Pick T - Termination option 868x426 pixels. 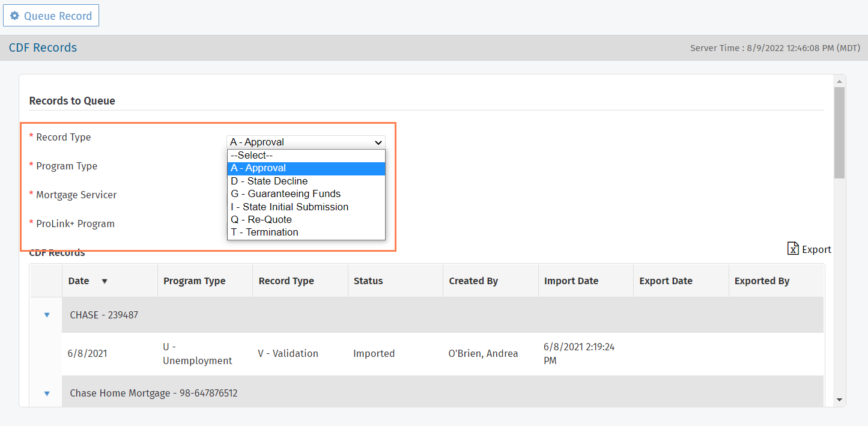[x=306, y=233]
